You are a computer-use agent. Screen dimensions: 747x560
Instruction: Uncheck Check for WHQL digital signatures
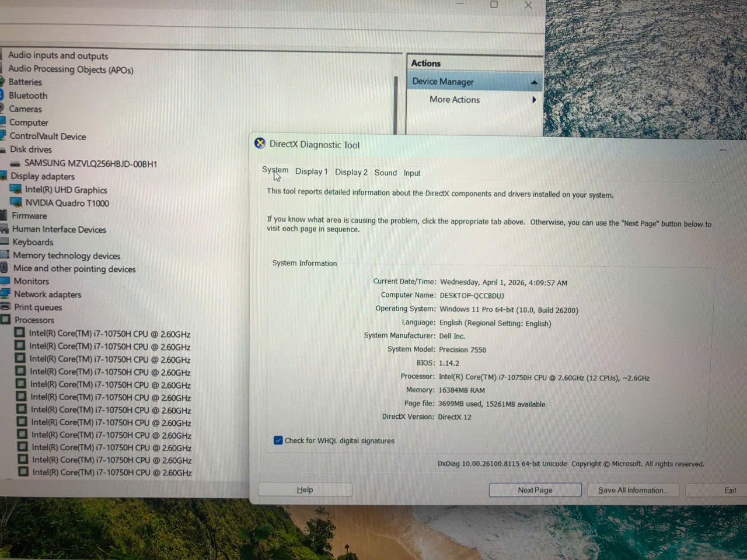[278, 440]
